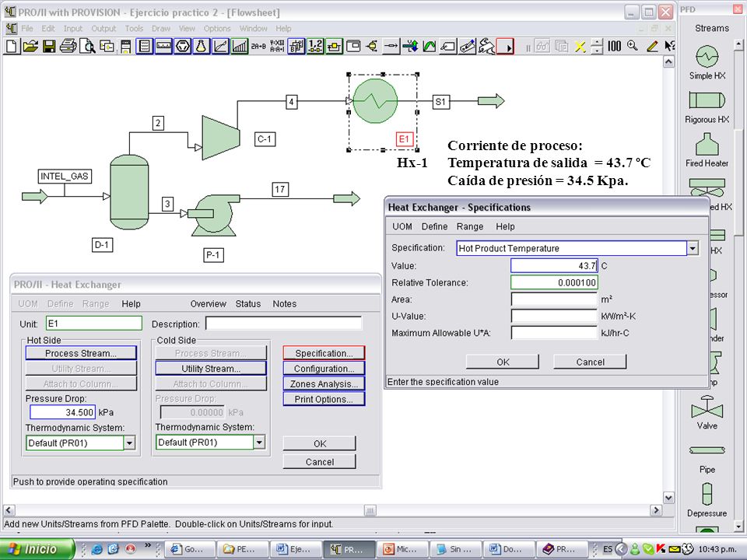Click the magnifier Zoom toolbar icon
This screenshot has height=560, width=747.
632,46
